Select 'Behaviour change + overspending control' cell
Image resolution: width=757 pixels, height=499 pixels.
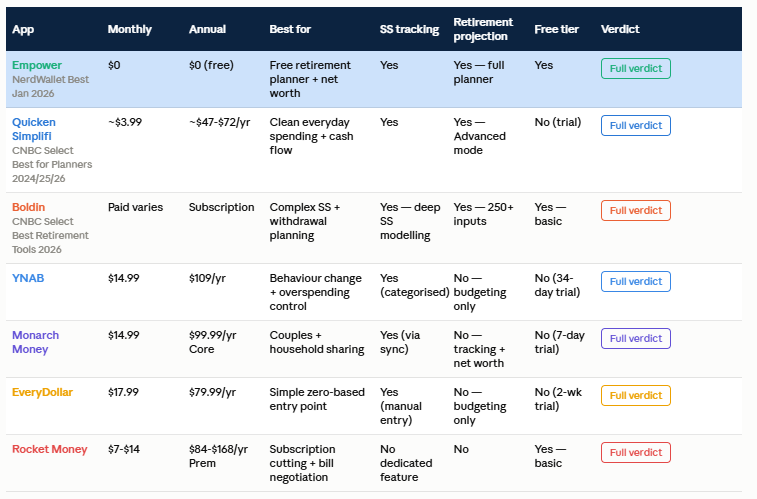click(315, 292)
